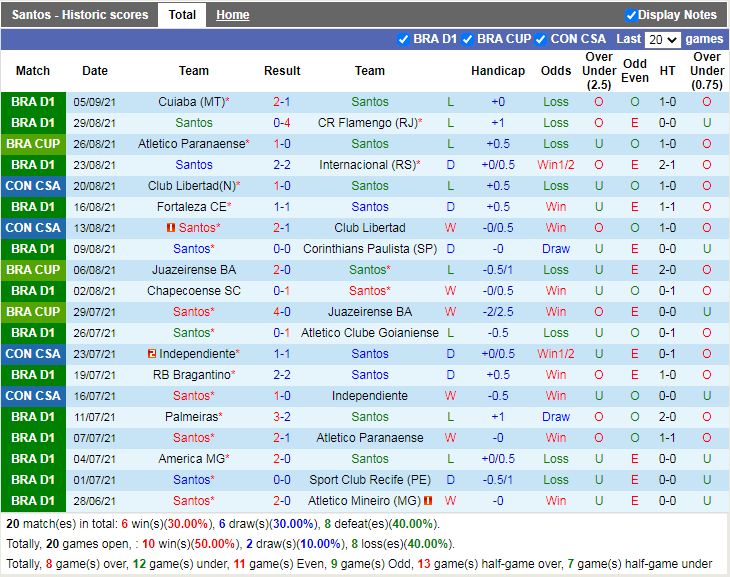Open the Corinthians Paulista (SP) team page
Screen dimensions: 730x577
tap(369, 249)
